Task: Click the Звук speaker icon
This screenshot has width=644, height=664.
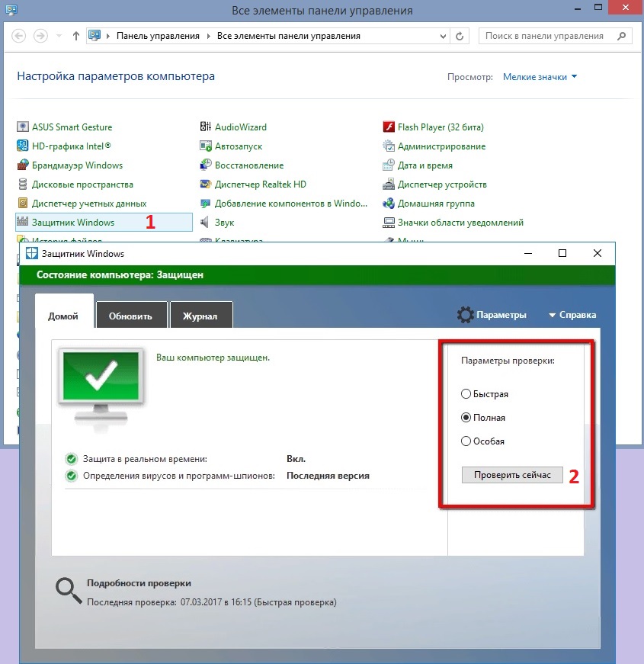Action: click(x=205, y=222)
